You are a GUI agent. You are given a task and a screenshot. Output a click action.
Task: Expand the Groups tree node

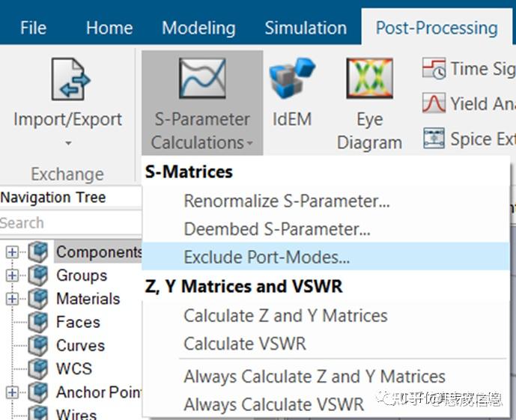point(12,276)
